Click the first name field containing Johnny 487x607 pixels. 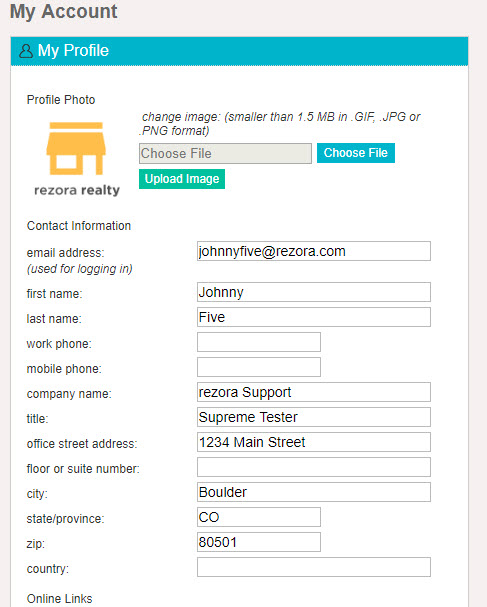(x=314, y=292)
